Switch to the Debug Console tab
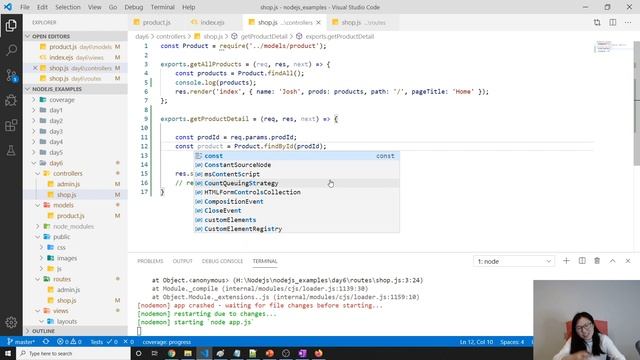Screen dimensions: 640x360 tap(222, 261)
